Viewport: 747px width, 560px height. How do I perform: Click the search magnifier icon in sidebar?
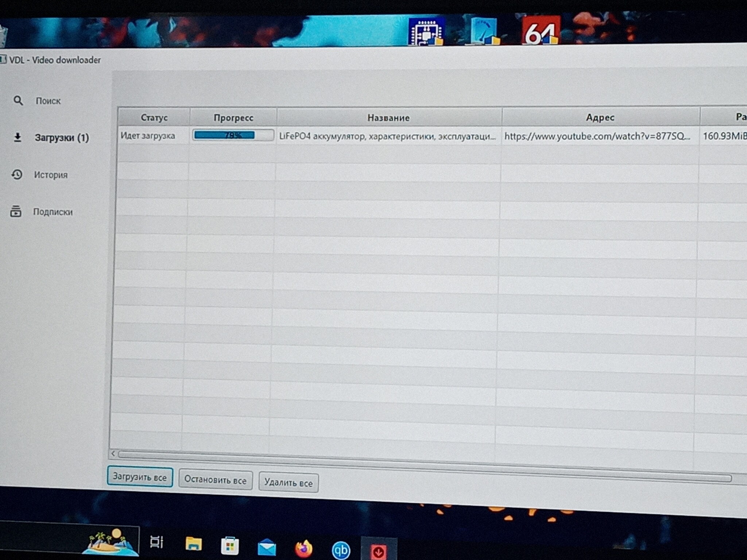(x=18, y=101)
